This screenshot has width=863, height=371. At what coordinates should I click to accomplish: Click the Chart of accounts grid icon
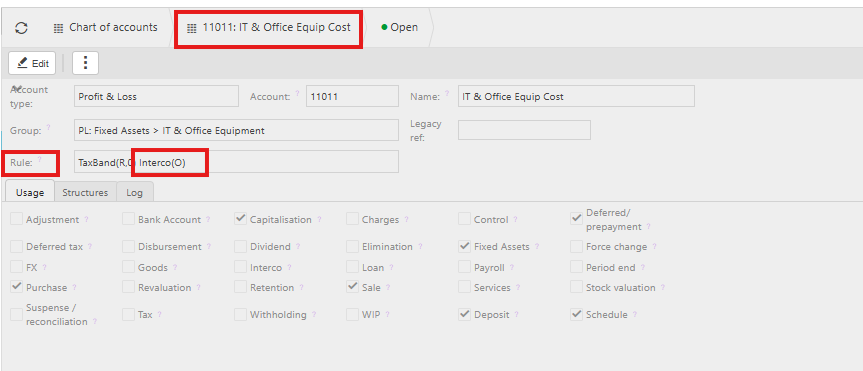(x=58, y=28)
